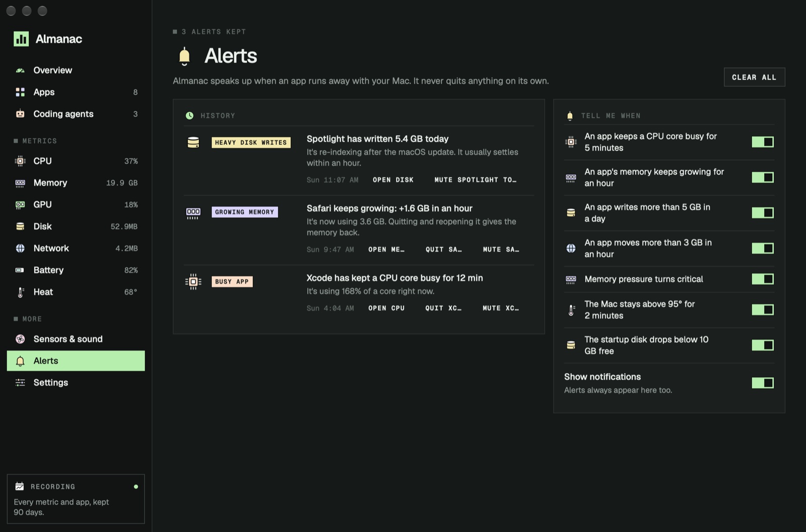Click Open Me… on Safari alert
Screen dimensions: 806x532
(386, 250)
